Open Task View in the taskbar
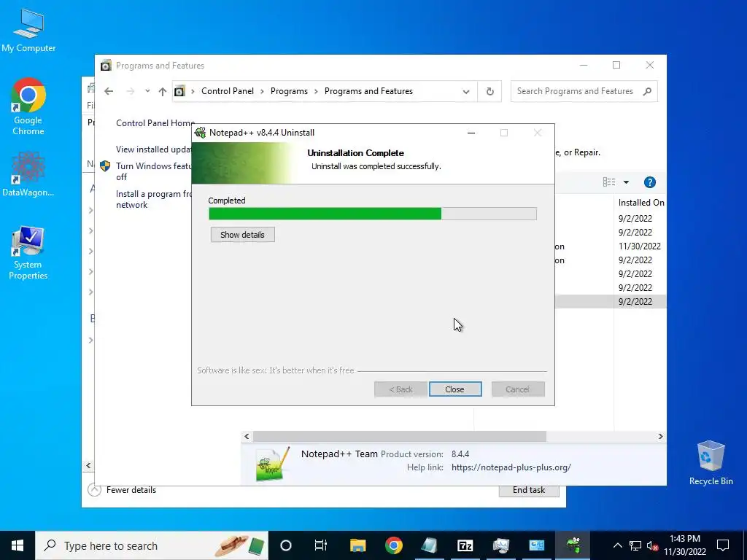Image resolution: width=747 pixels, height=560 pixels. tap(321, 545)
